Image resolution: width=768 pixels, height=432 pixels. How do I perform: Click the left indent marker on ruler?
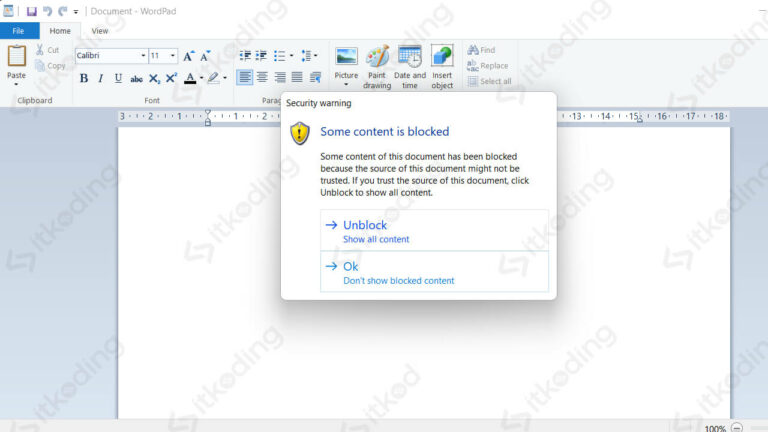pos(208,123)
